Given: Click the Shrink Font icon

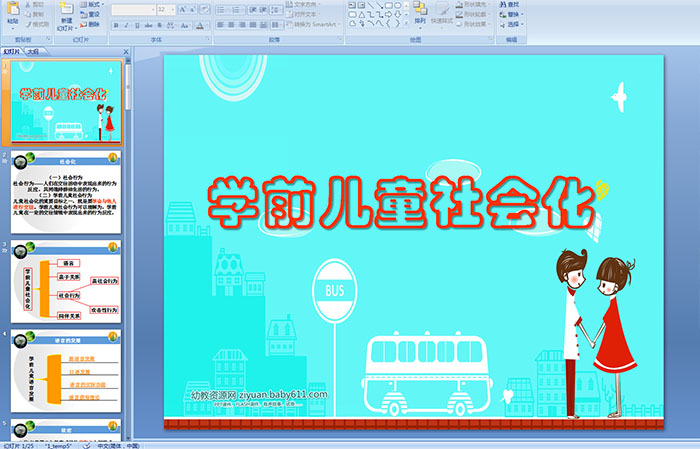Looking at the screenshot, I should point(193,9).
